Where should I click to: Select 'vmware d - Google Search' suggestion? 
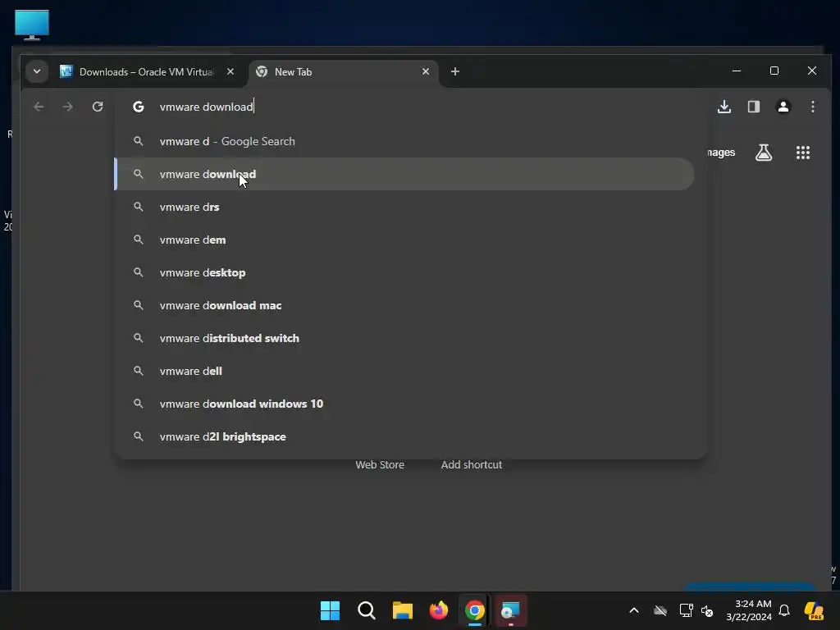[x=405, y=141]
